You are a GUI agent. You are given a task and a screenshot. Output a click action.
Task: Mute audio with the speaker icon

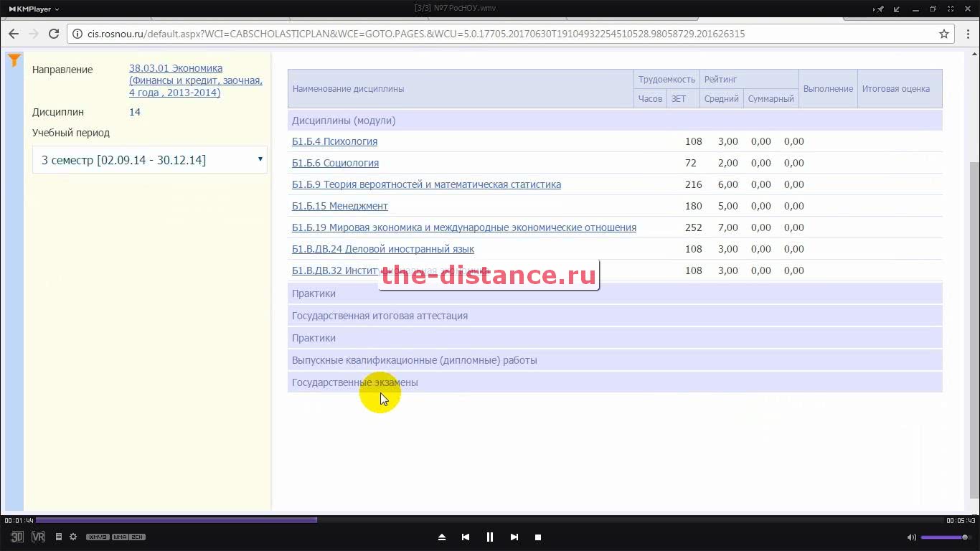point(911,537)
